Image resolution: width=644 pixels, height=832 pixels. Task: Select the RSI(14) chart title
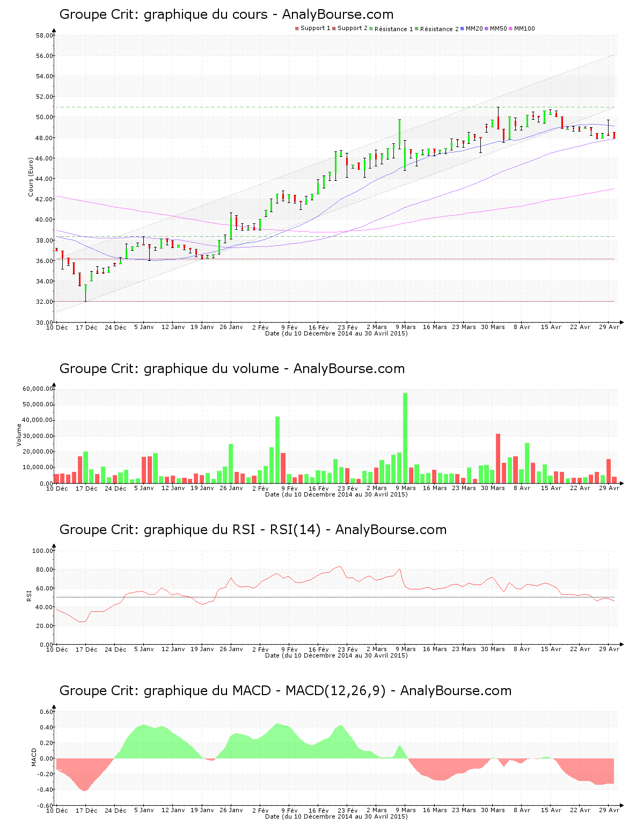coord(253,530)
